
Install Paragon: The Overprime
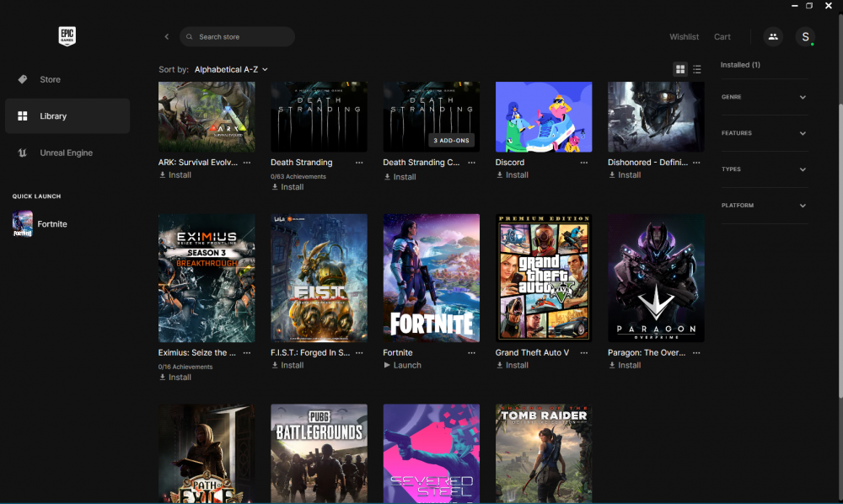click(625, 365)
